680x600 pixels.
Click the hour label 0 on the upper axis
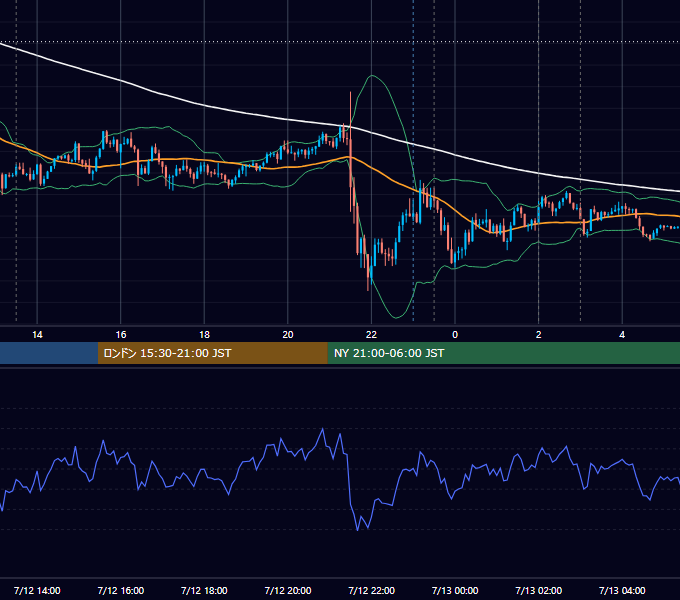[455, 335]
